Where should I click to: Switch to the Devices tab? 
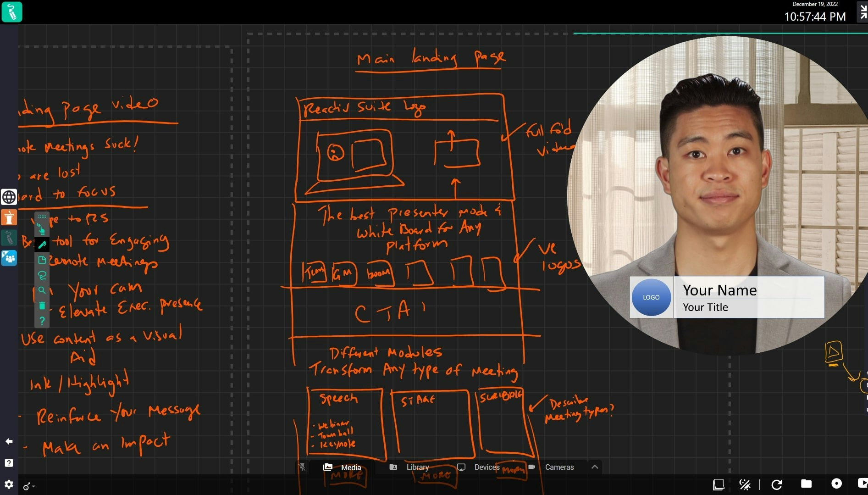pos(478,467)
